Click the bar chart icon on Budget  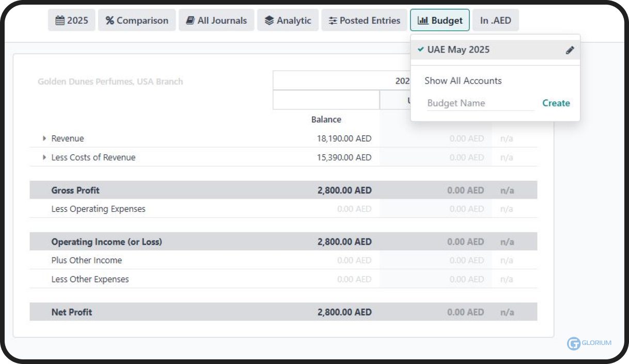(422, 21)
